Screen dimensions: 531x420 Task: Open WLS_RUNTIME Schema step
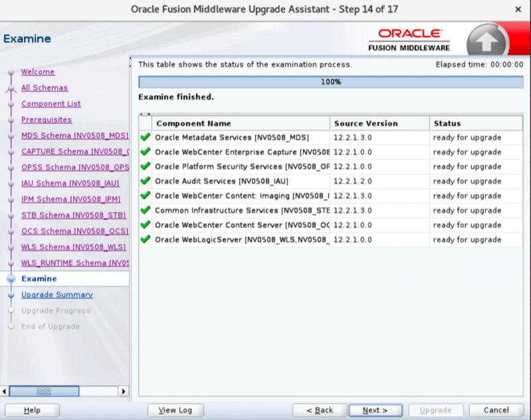75,263
